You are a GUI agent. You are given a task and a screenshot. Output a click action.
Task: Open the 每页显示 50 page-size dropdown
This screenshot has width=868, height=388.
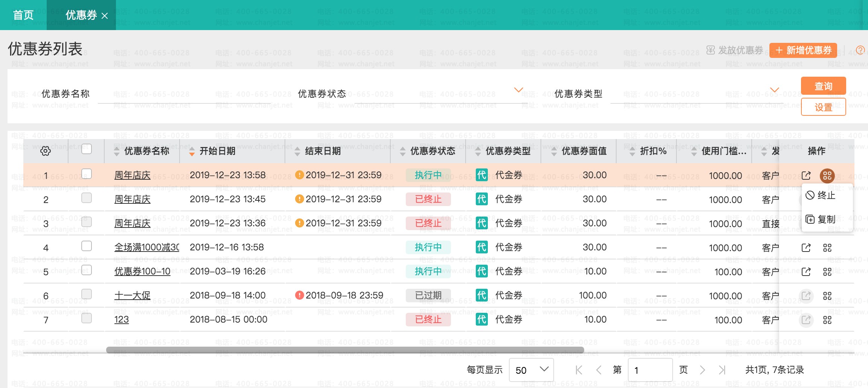coord(531,370)
